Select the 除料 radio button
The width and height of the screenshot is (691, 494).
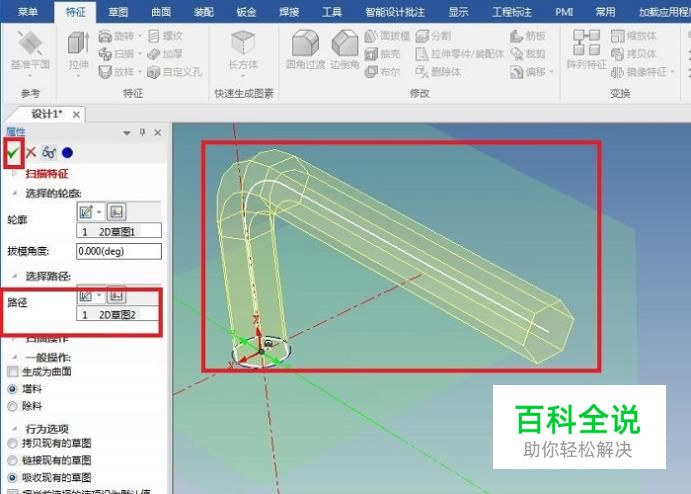12,406
